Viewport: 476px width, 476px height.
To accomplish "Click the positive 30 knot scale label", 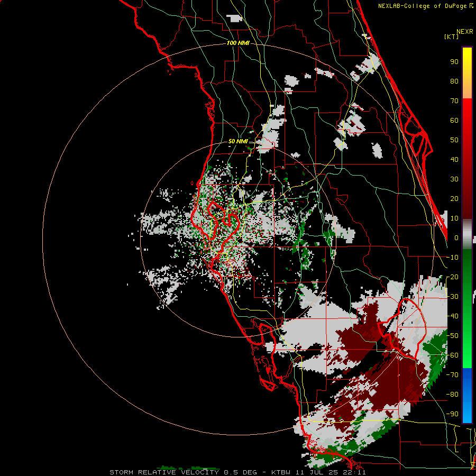I will point(454,179).
